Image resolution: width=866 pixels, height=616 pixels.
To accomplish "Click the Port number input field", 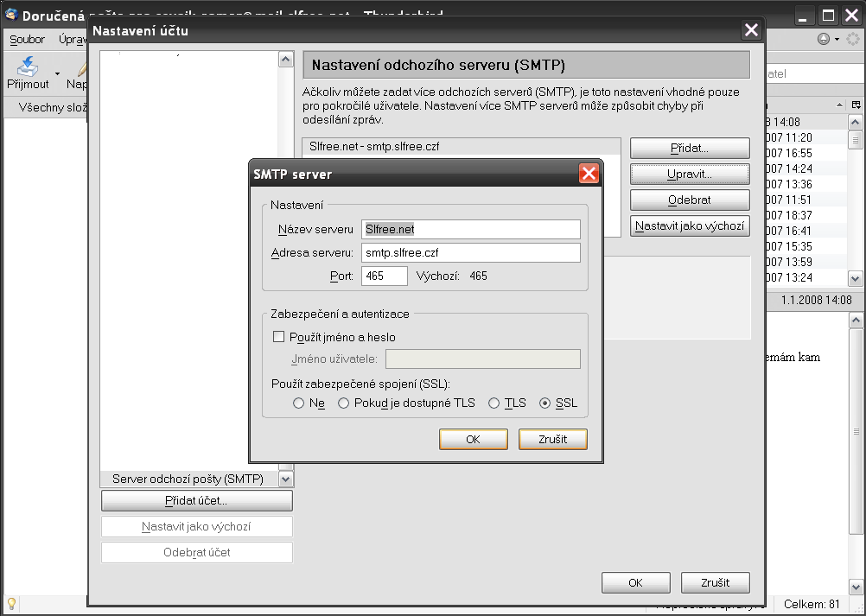I will click(384, 276).
